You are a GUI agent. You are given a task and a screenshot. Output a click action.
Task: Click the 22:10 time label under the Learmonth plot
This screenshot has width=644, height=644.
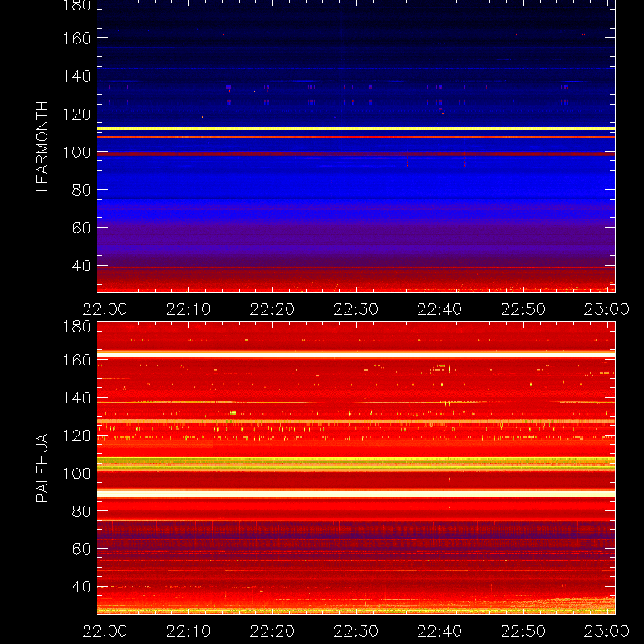pyautogui.click(x=188, y=309)
